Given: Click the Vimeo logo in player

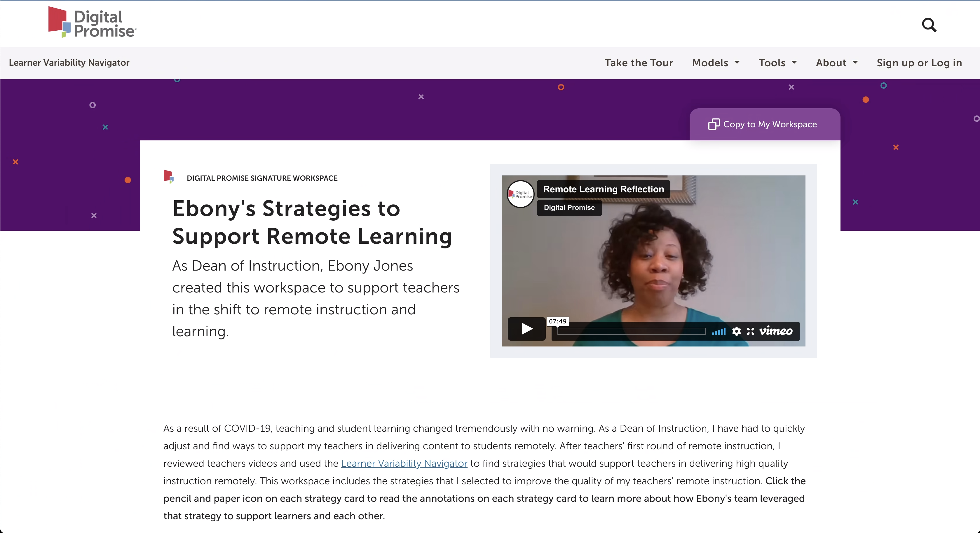Looking at the screenshot, I should tap(776, 331).
